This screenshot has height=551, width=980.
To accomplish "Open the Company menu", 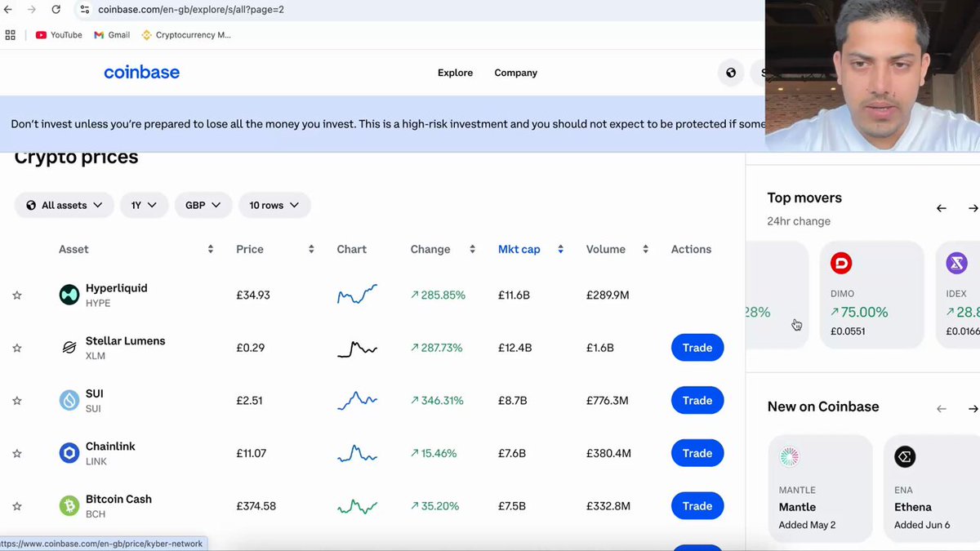I will pos(515,73).
